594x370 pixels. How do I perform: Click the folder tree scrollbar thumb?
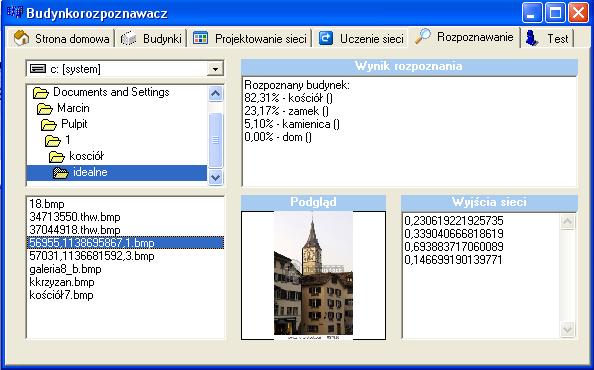215,140
